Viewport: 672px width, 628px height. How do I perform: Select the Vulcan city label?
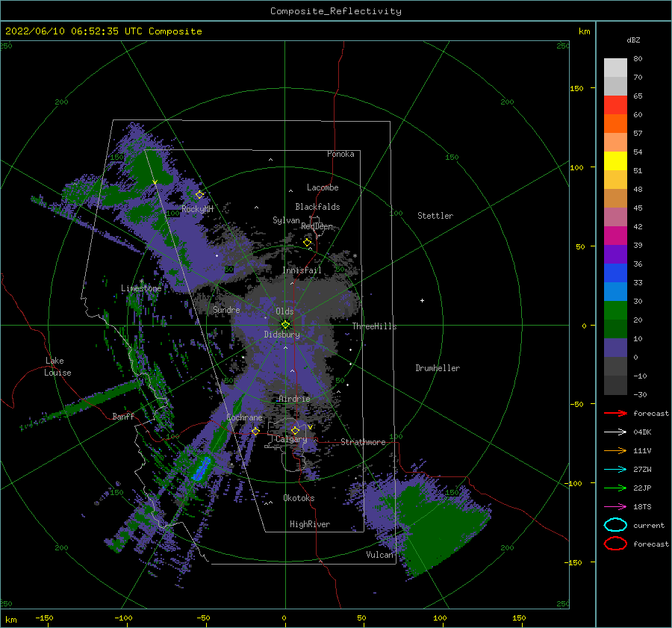click(x=379, y=555)
